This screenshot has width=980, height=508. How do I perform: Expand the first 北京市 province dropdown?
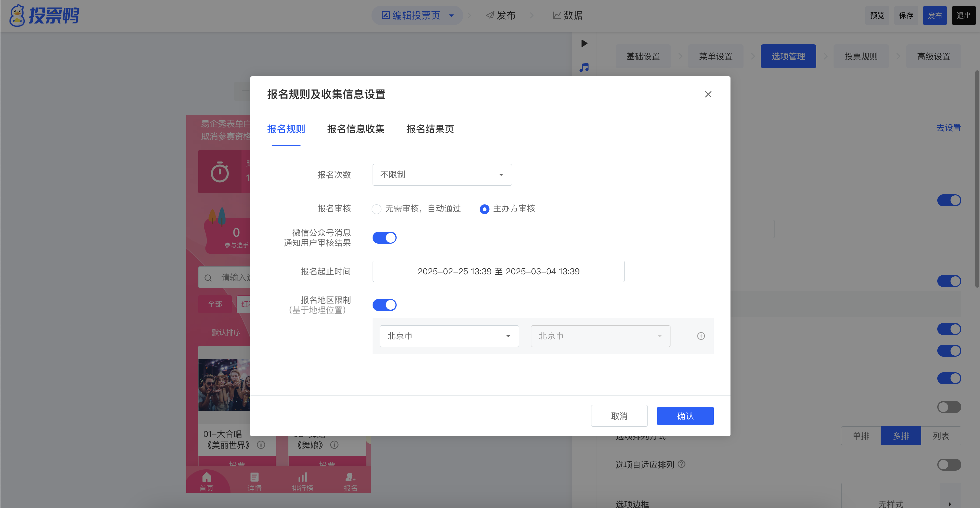(x=449, y=336)
